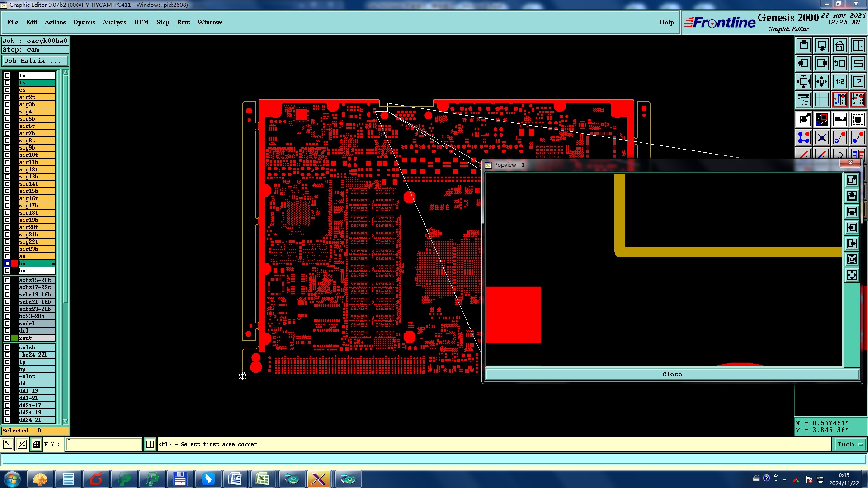Toggle display checkbox for layer drl
The height and width of the screenshot is (488, 868).
point(7,331)
